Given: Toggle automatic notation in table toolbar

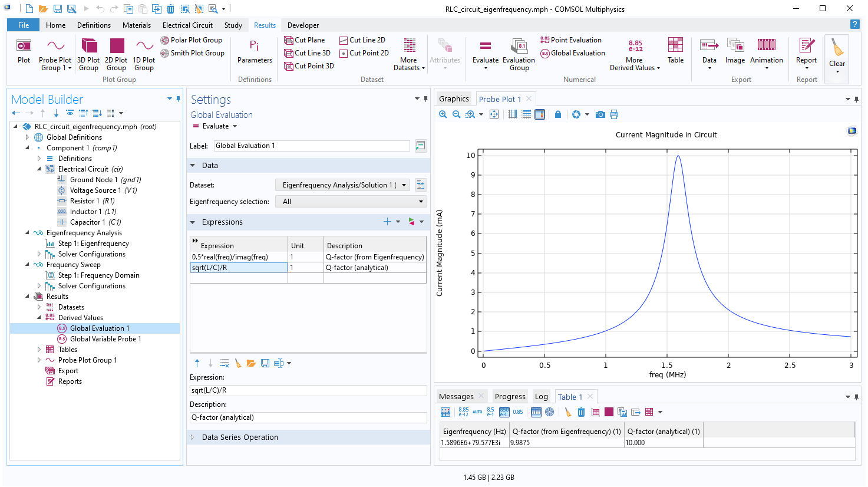Looking at the screenshot, I should [477, 412].
